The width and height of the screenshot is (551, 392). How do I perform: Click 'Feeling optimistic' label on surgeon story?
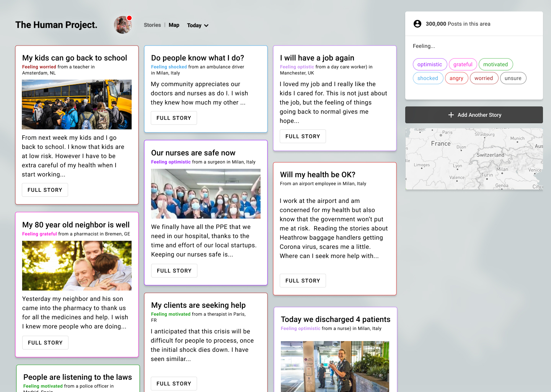171,162
